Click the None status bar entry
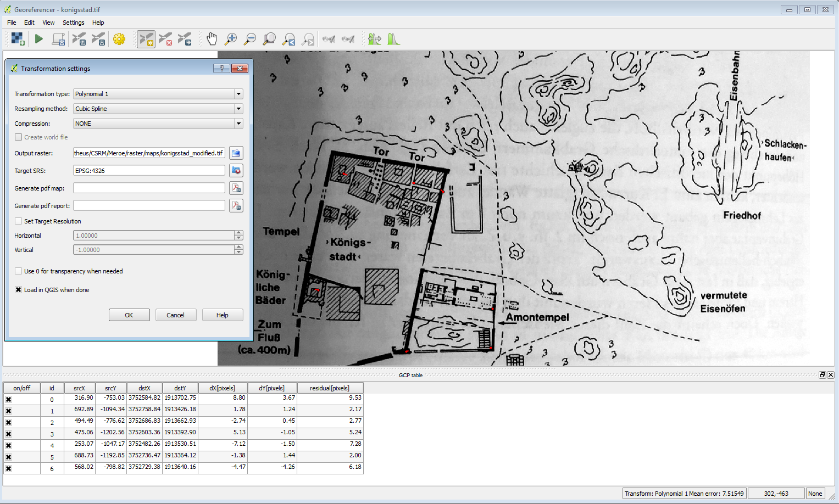This screenshot has width=839, height=504. (815, 494)
